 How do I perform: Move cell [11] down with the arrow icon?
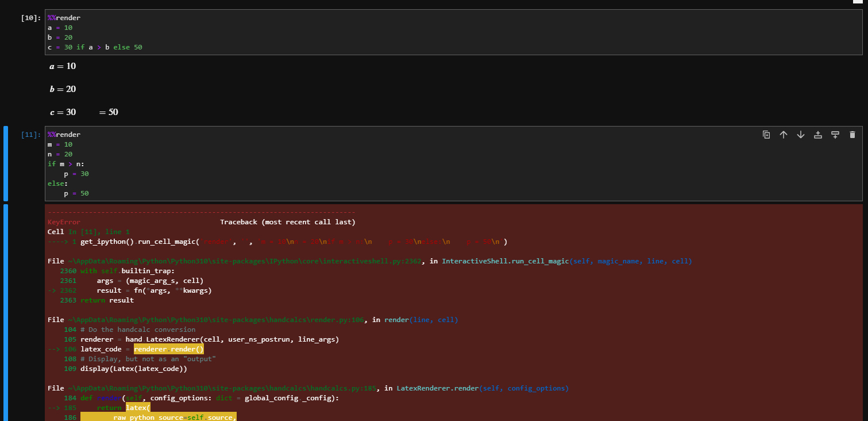(x=801, y=134)
